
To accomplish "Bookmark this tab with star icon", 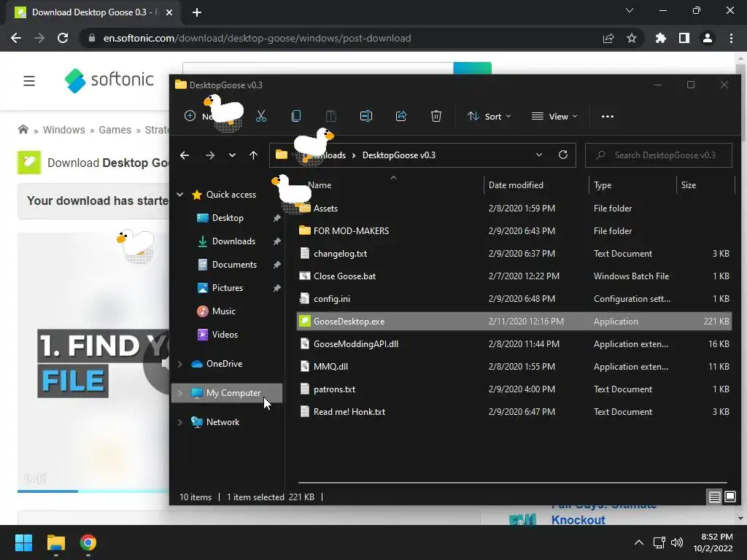I will pos(632,38).
